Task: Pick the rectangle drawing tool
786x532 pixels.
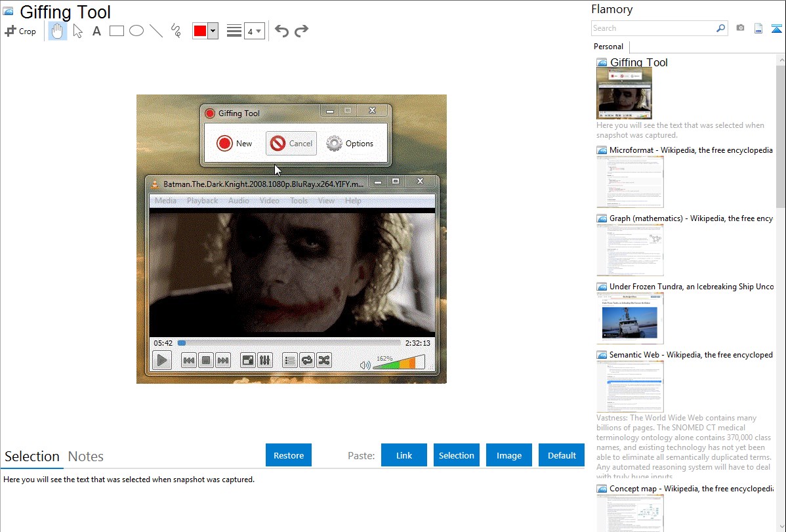Action: tap(116, 31)
